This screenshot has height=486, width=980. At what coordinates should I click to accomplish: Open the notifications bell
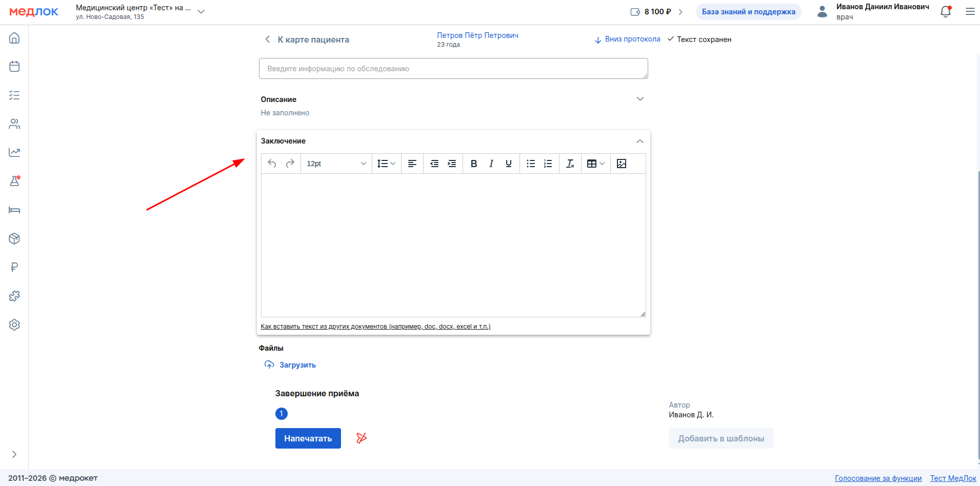[x=946, y=12]
